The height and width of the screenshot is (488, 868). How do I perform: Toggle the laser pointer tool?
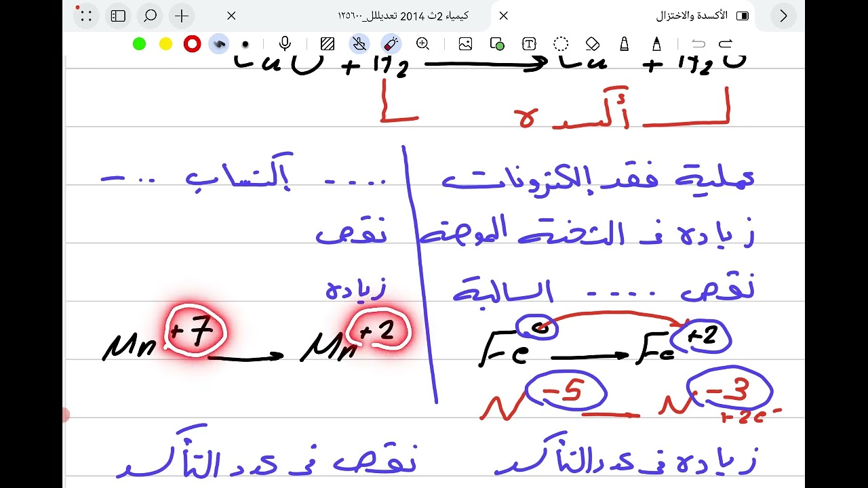[391, 44]
